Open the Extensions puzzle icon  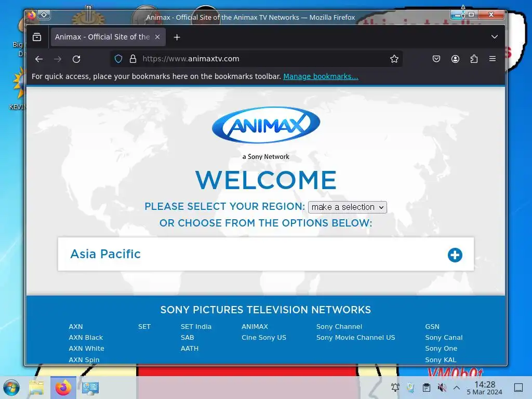474,59
